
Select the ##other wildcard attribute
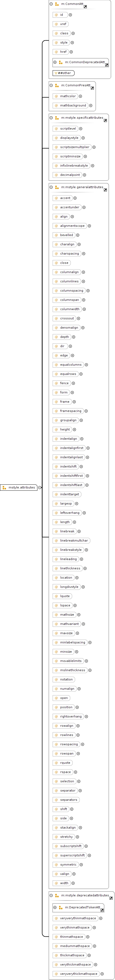coord(63,73)
